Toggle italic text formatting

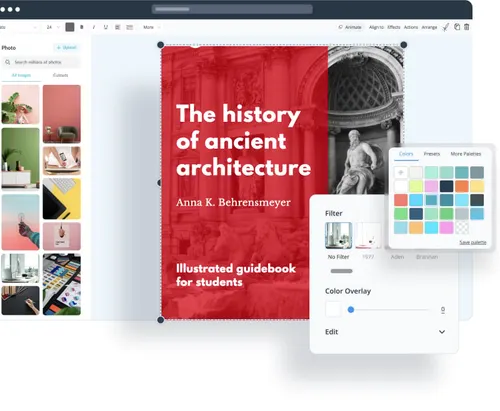(94, 27)
